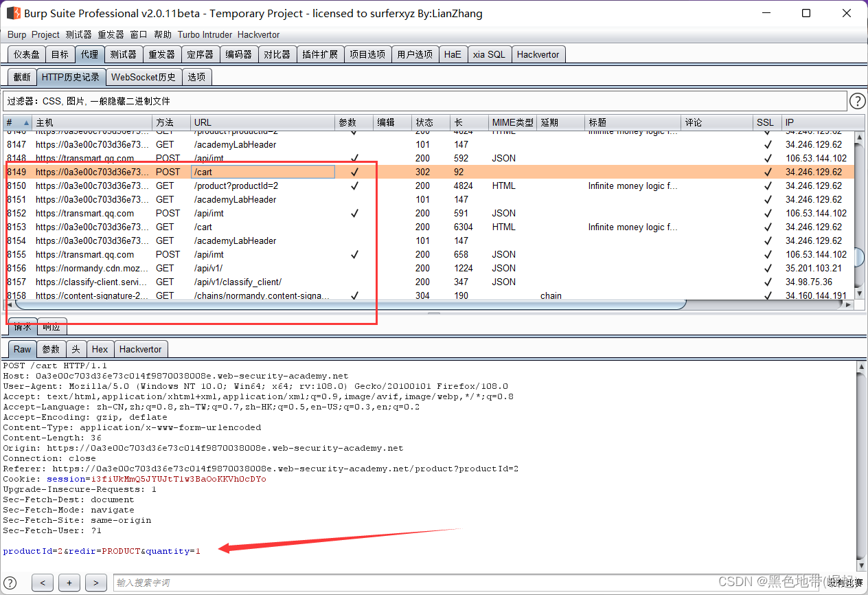Open the 定序器 tab
The height and width of the screenshot is (595, 868).
point(200,54)
